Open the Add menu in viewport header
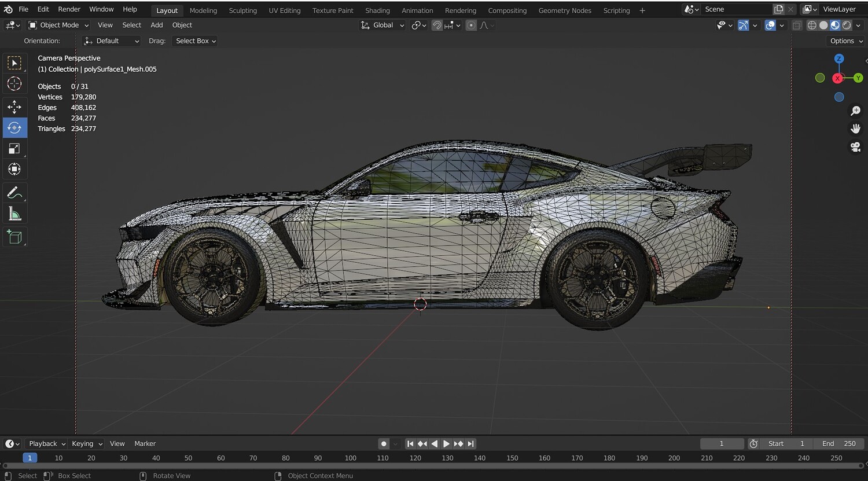868x481 pixels. (157, 25)
